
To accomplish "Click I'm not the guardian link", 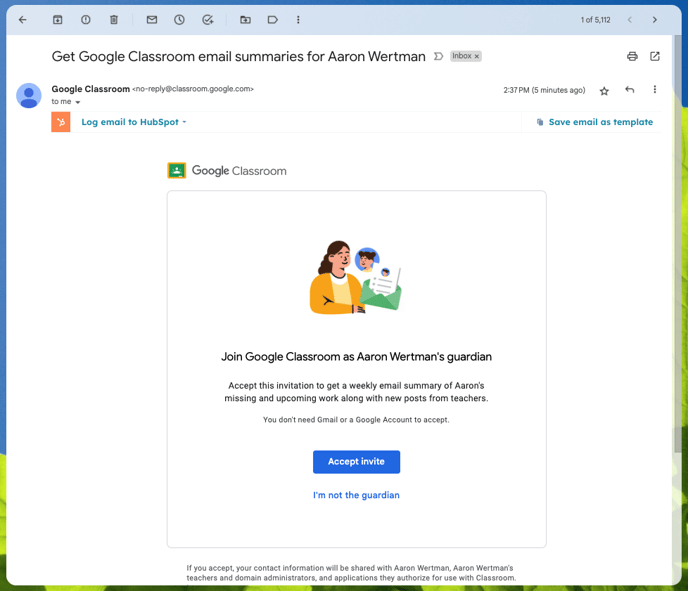I will pyautogui.click(x=356, y=495).
